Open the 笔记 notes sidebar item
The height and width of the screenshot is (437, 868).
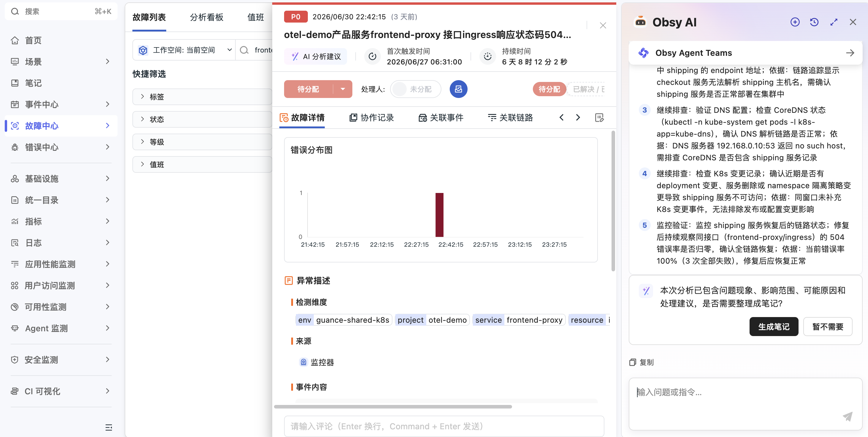point(61,83)
